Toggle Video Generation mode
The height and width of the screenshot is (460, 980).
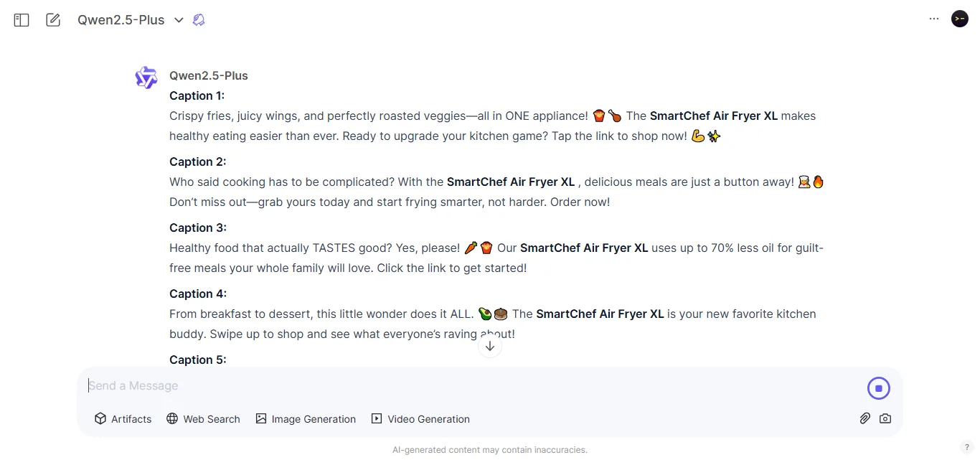point(420,418)
